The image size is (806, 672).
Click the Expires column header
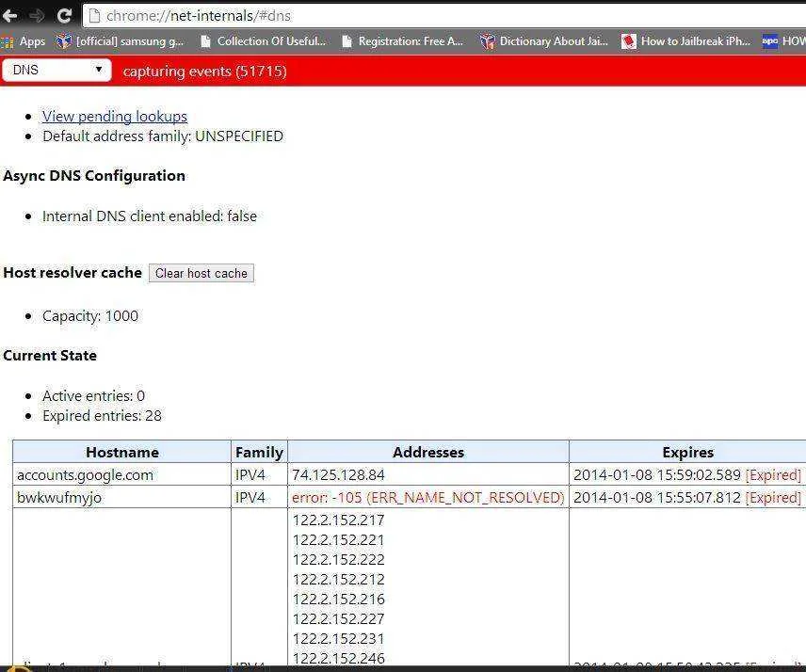coord(687,452)
